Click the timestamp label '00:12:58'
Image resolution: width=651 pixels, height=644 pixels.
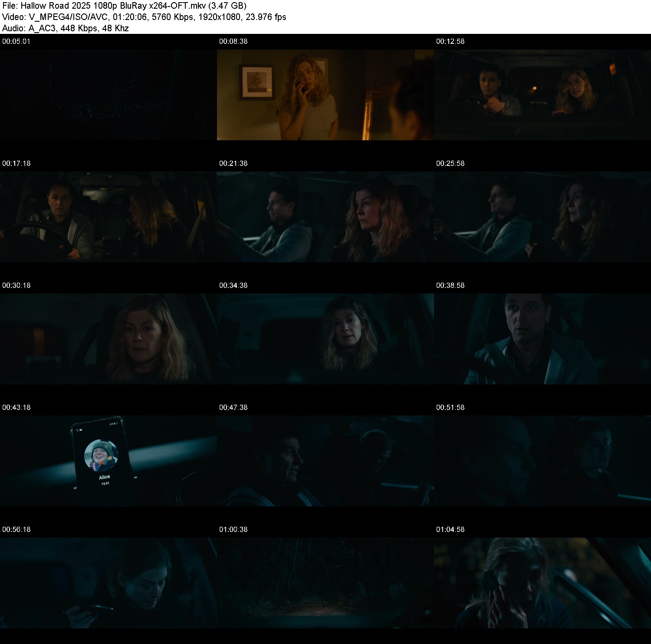(450, 41)
